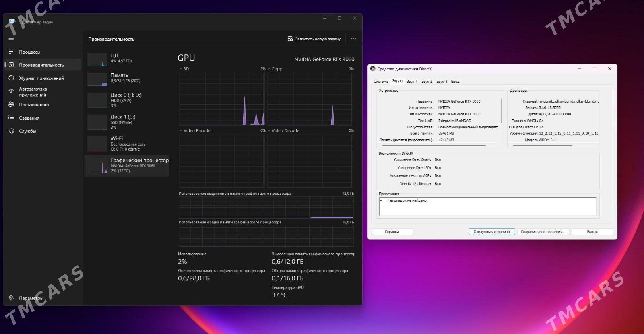Click the dedicated GPU memory usage graph
The height and width of the screenshot is (334, 644).
266,207
